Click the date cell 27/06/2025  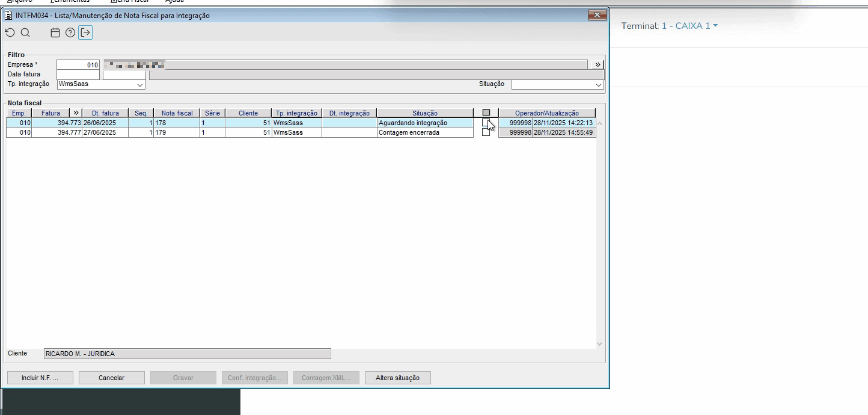(x=105, y=132)
